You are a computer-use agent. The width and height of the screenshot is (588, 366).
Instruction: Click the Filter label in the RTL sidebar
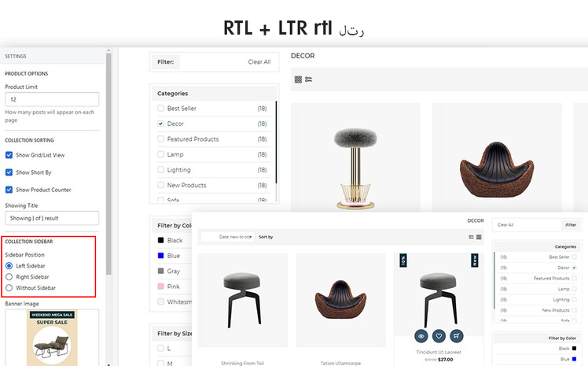coord(571,225)
